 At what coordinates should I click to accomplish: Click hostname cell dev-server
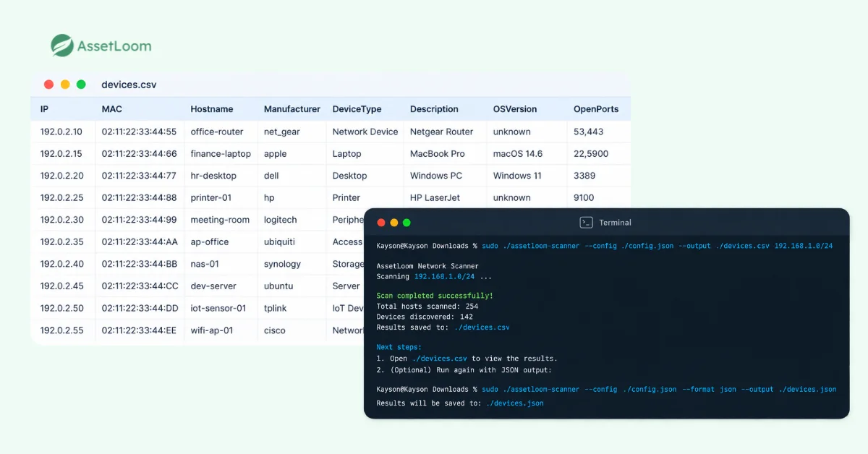point(213,286)
